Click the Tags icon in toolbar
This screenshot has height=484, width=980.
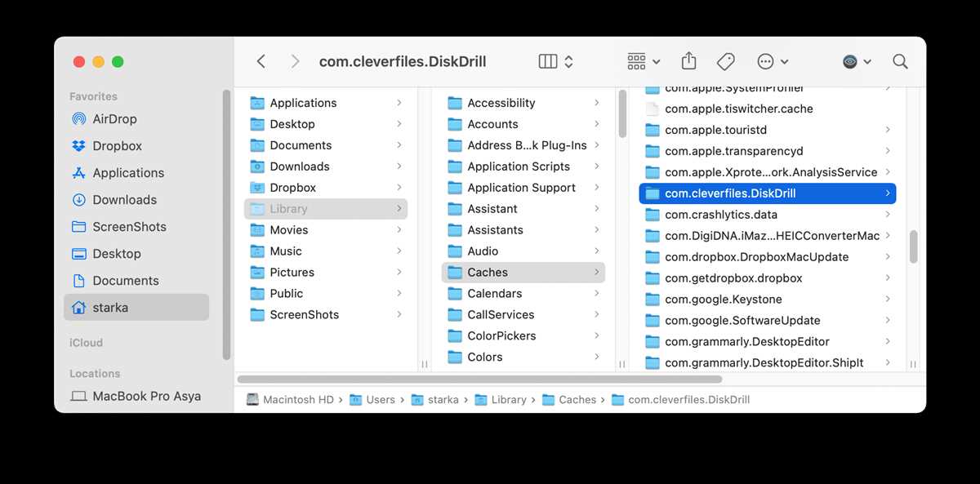(725, 61)
